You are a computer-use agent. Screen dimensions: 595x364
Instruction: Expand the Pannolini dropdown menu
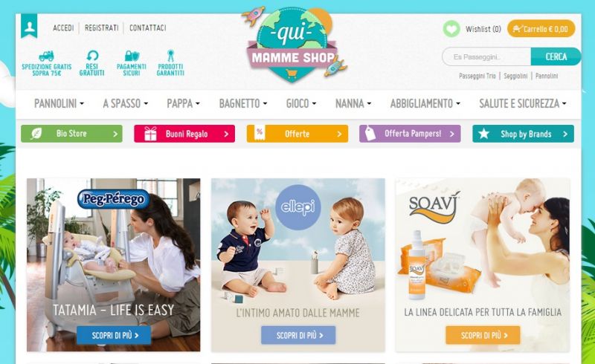click(59, 103)
